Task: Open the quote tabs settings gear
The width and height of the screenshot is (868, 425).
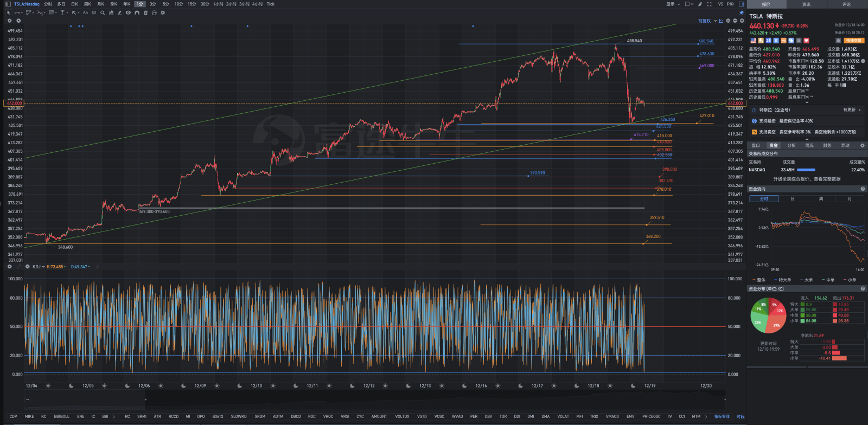Action: pos(862,145)
